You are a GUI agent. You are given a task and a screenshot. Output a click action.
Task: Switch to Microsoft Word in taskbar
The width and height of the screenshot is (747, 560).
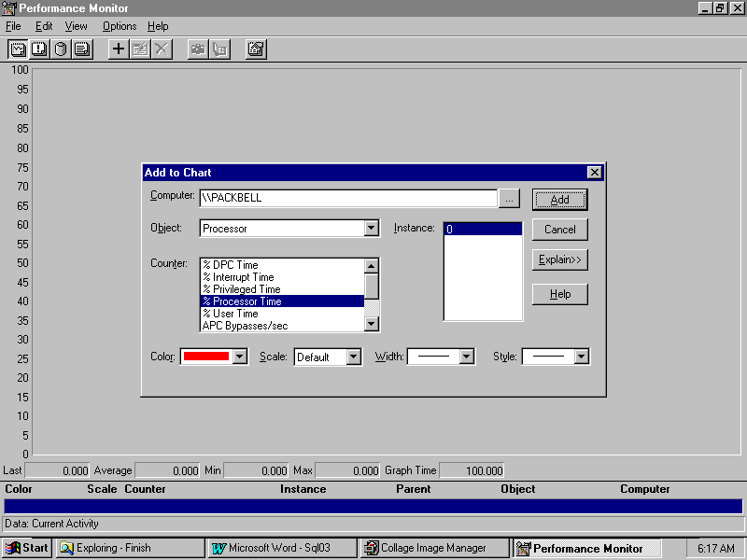tap(280, 548)
